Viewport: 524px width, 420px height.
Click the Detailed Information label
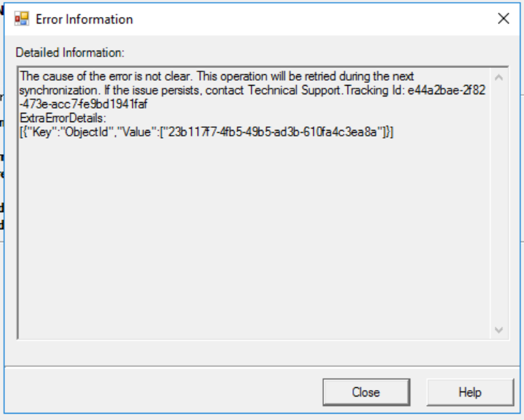(70, 52)
